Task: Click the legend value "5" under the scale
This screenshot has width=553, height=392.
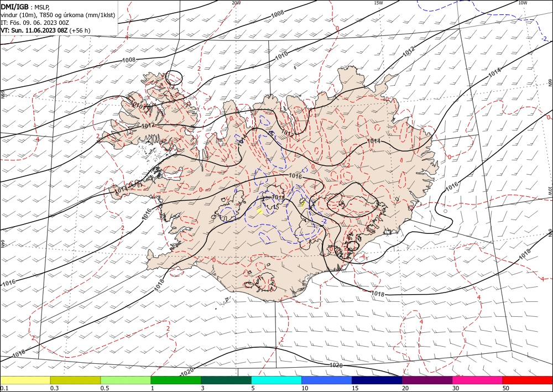Action: pos(253,388)
